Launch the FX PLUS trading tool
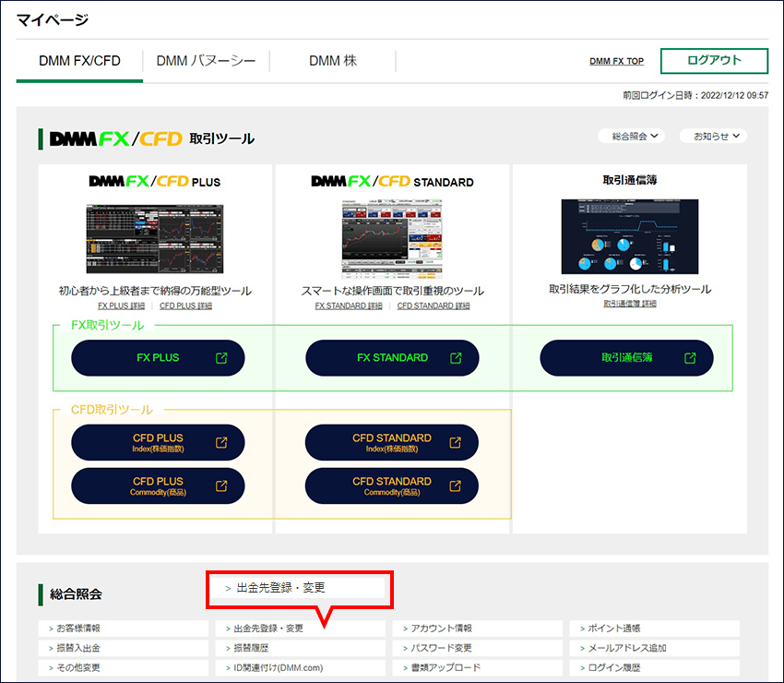This screenshot has height=683, width=784. point(158,358)
